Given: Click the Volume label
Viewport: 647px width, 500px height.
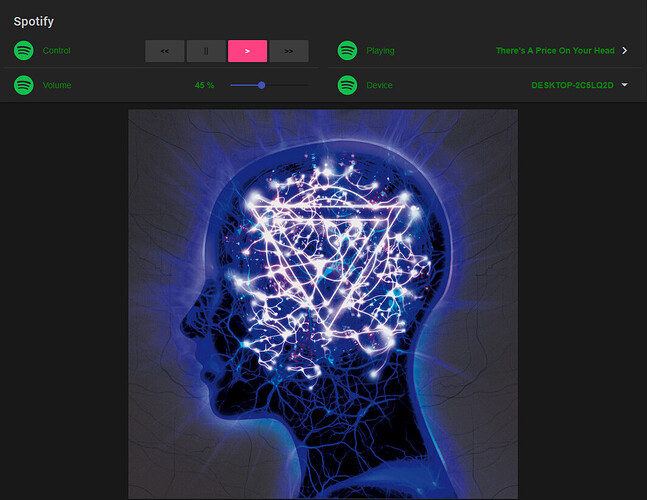Looking at the screenshot, I should (x=57, y=85).
